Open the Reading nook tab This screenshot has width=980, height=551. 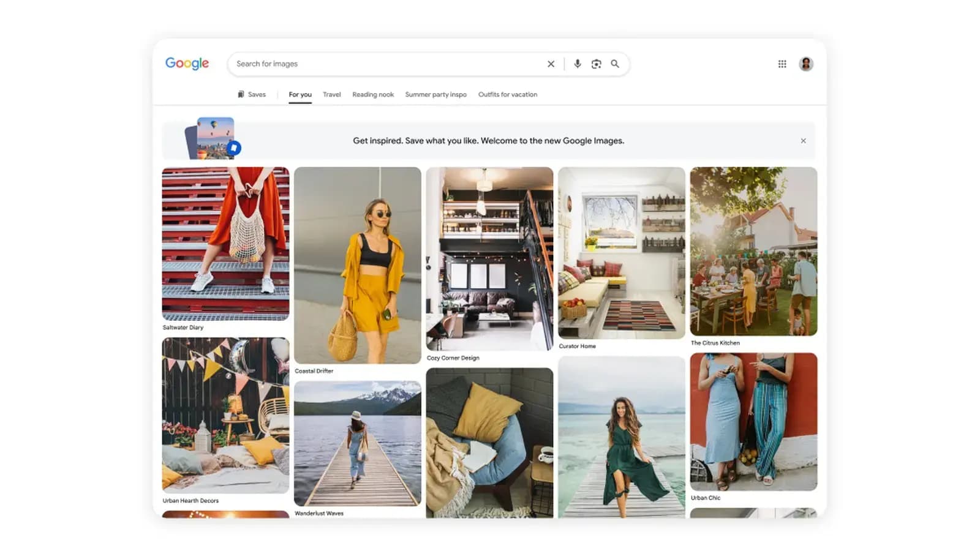point(373,94)
